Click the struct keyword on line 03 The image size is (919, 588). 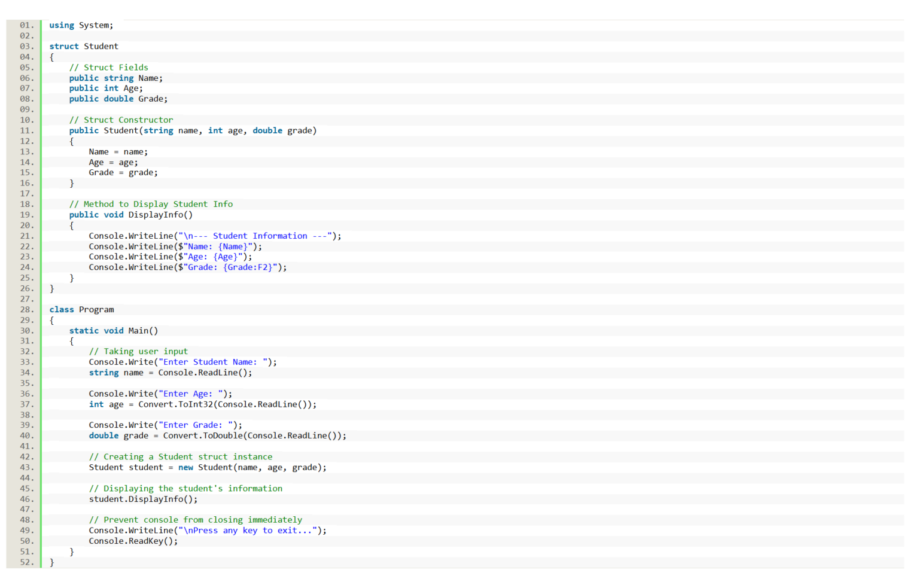pos(63,46)
